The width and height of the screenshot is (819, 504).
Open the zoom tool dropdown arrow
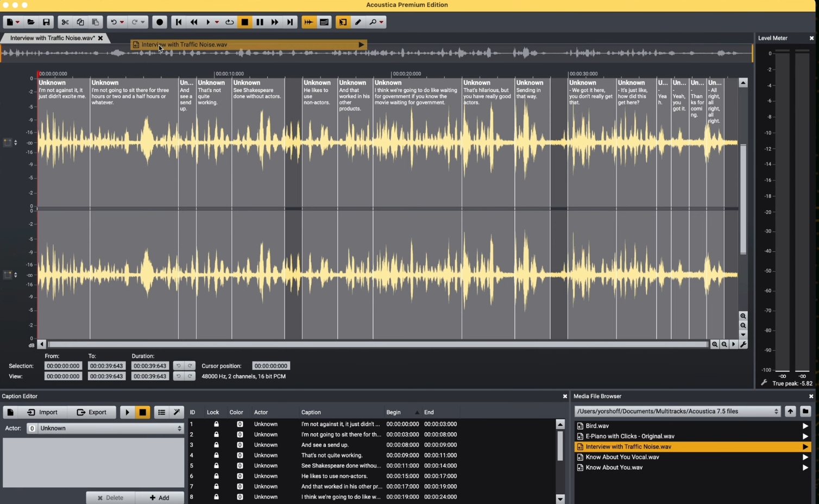coord(382,22)
